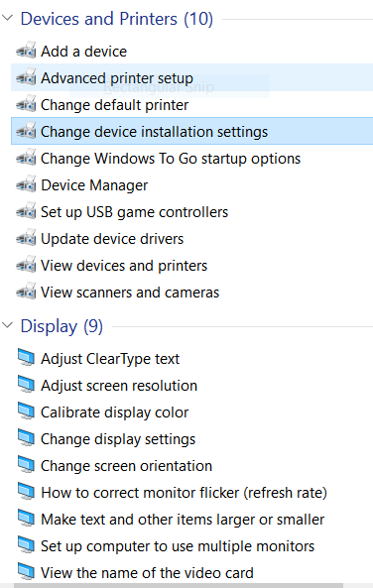Click the icon for View devices and printers

point(26,265)
